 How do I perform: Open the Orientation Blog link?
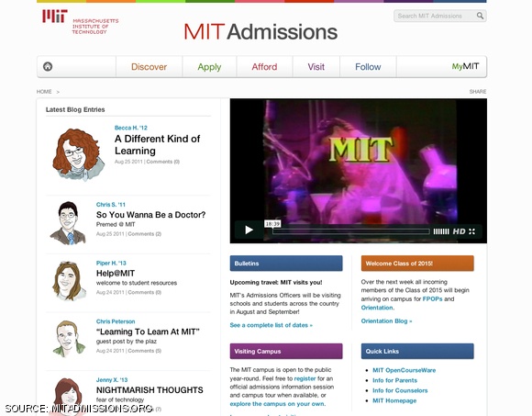(386, 320)
